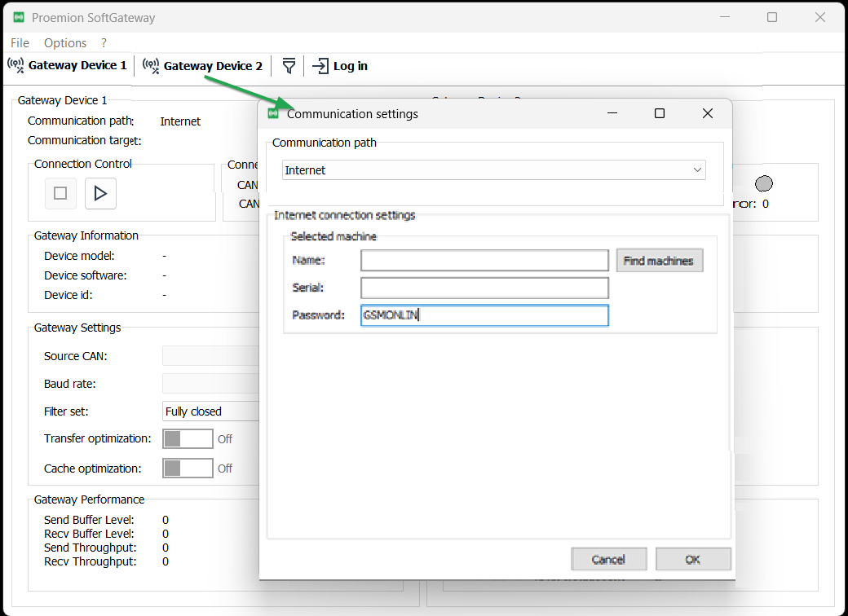The image size is (848, 616).
Task: Click the Communication settings dialog title bar icon
Action: (x=273, y=113)
